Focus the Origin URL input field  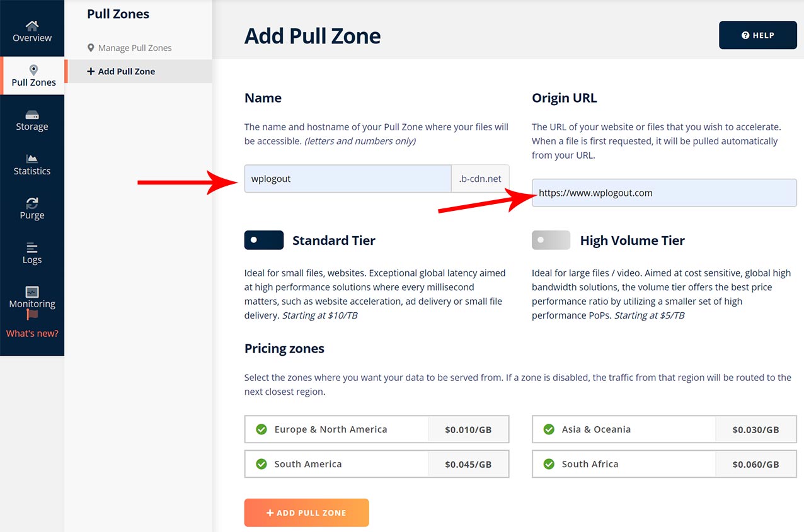pyautogui.click(x=664, y=193)
